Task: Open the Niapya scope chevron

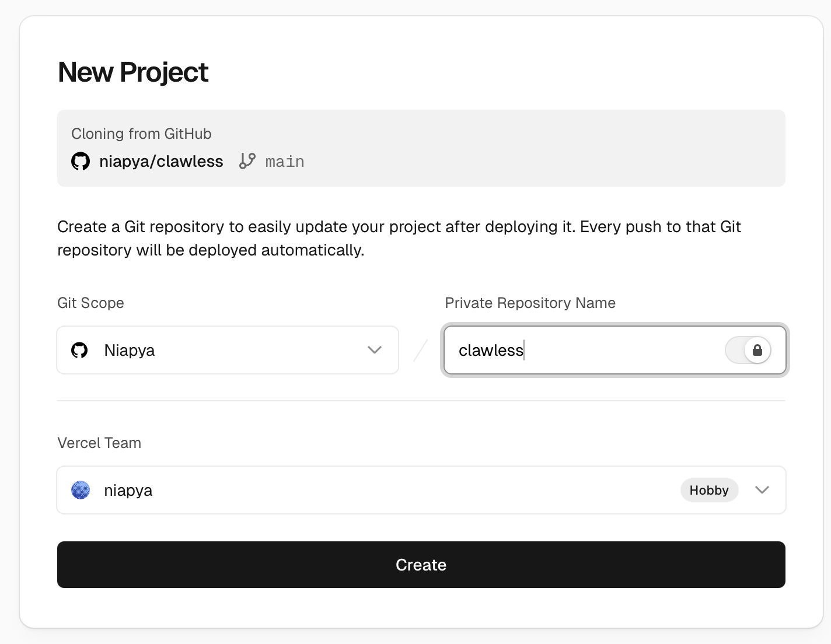Action: pos(374,350)
